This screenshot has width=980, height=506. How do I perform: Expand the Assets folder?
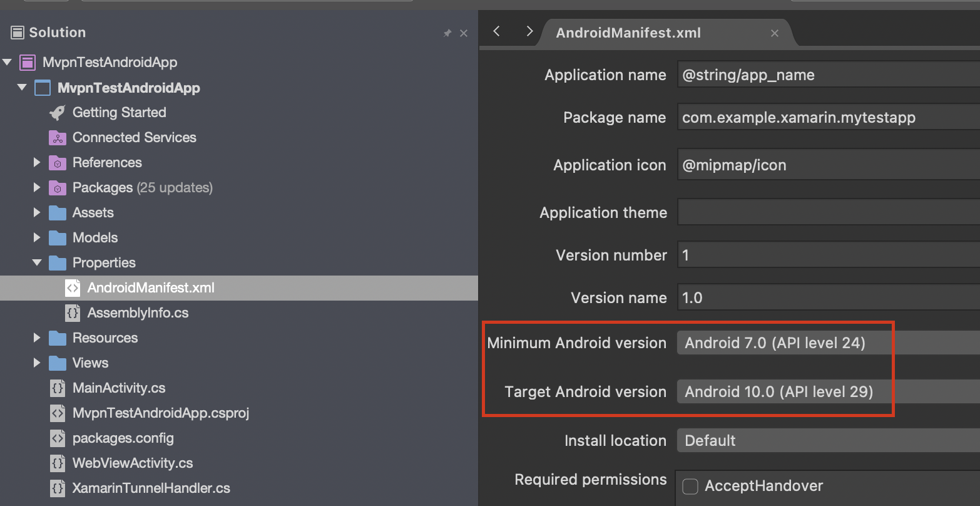pyautogui.click(x=37, y=213)
